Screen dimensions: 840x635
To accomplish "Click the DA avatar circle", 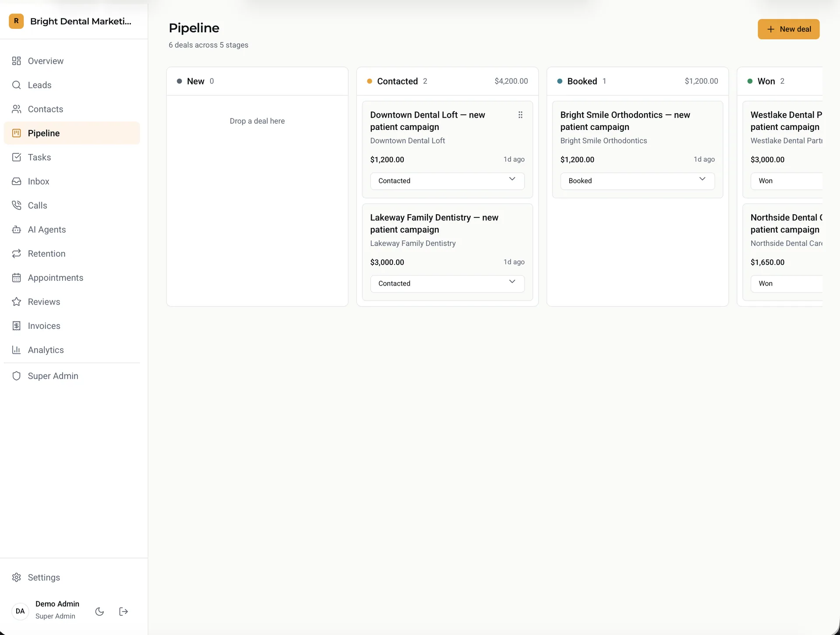I will point(20,611).
